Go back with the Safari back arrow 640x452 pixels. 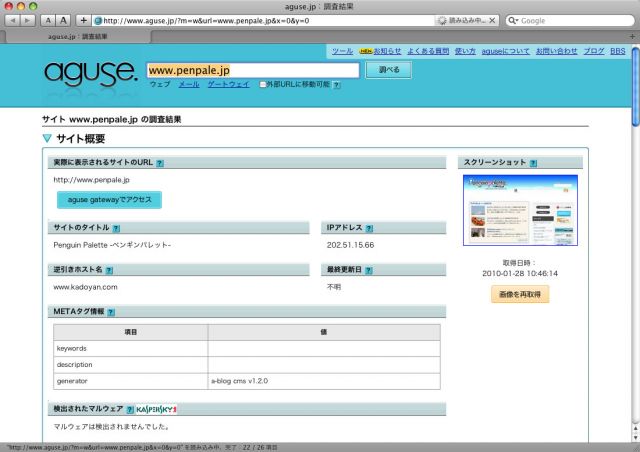(12, 20)
